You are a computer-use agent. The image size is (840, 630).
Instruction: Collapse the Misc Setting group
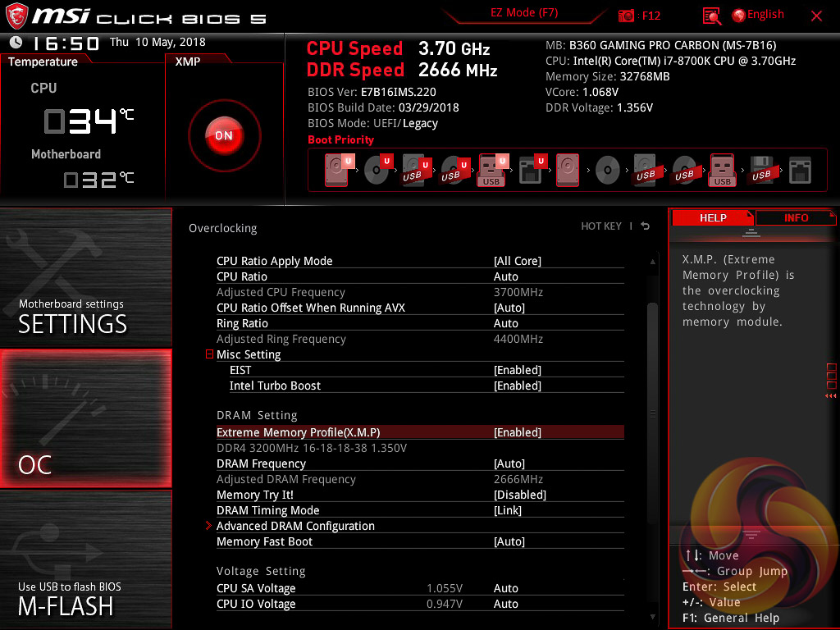pos(209,354)
